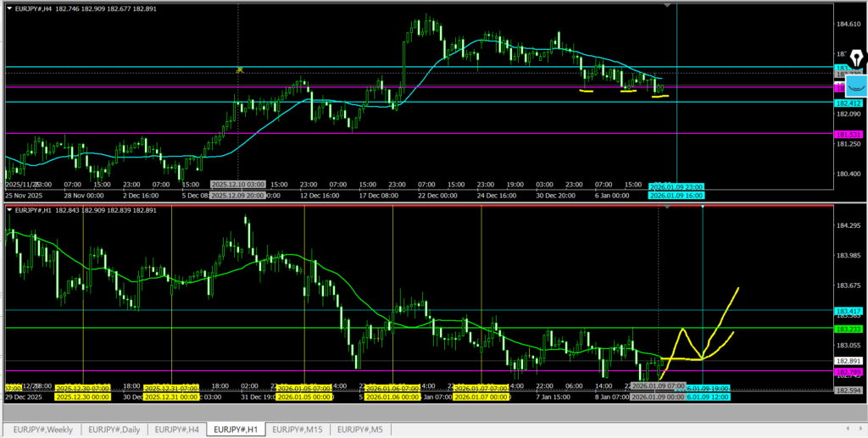Switch to the EURJPY#,Weekly tab
The image size is (868, 438).
click(x=42, y=430)
